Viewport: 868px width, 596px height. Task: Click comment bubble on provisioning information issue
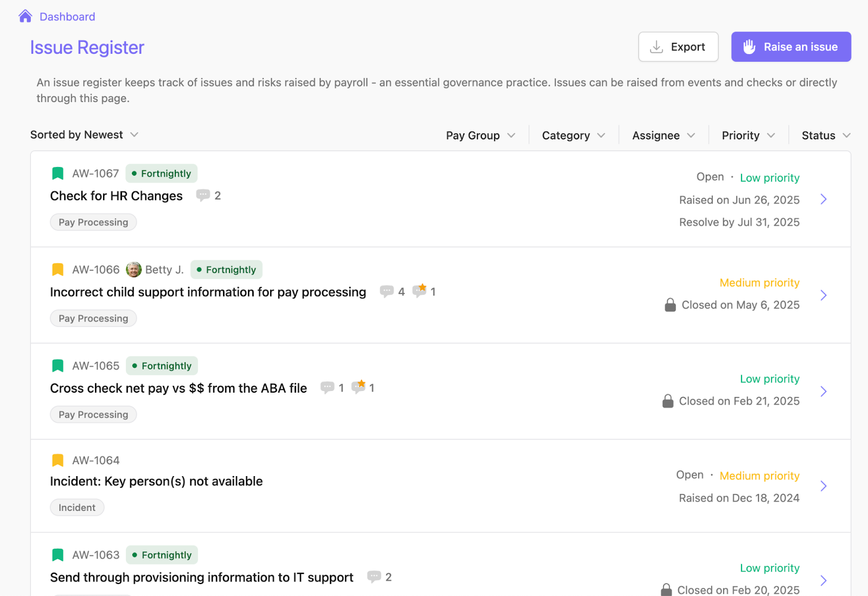coord(374,576)
